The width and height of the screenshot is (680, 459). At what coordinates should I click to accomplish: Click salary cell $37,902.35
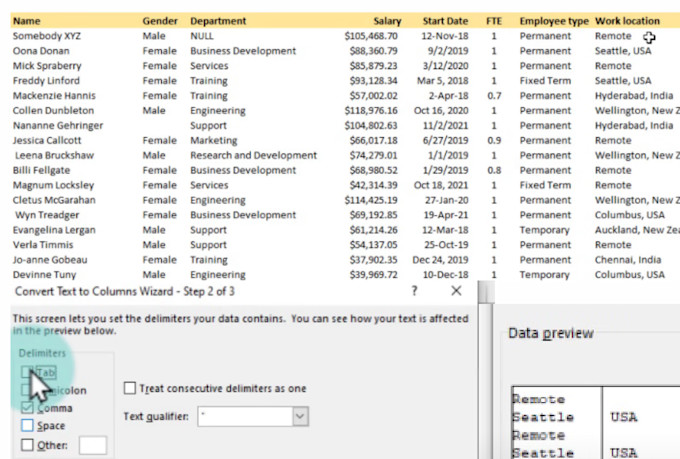pyautogui.click(x=374, y=260)
